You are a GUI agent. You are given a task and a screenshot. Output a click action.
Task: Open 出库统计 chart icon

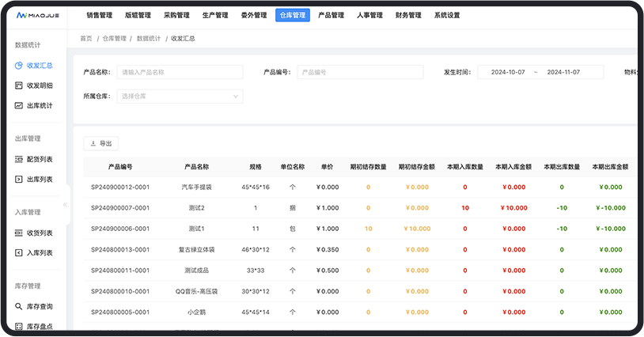(x=18, y=105)
